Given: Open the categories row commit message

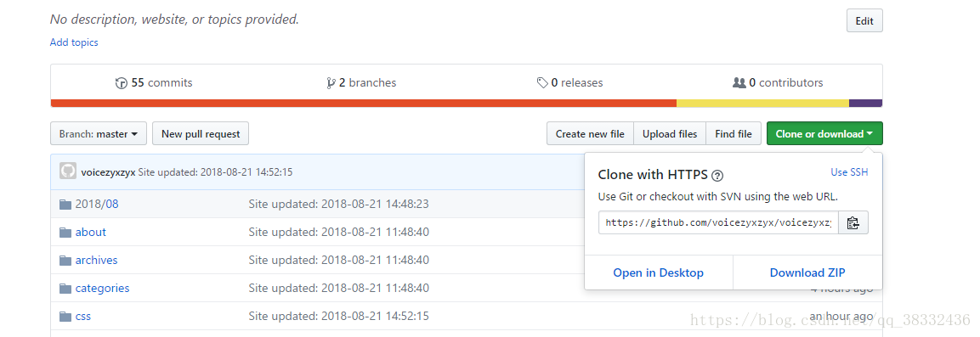Looking at the screenshot, I should pyautogui.click(x=339, y=289).
